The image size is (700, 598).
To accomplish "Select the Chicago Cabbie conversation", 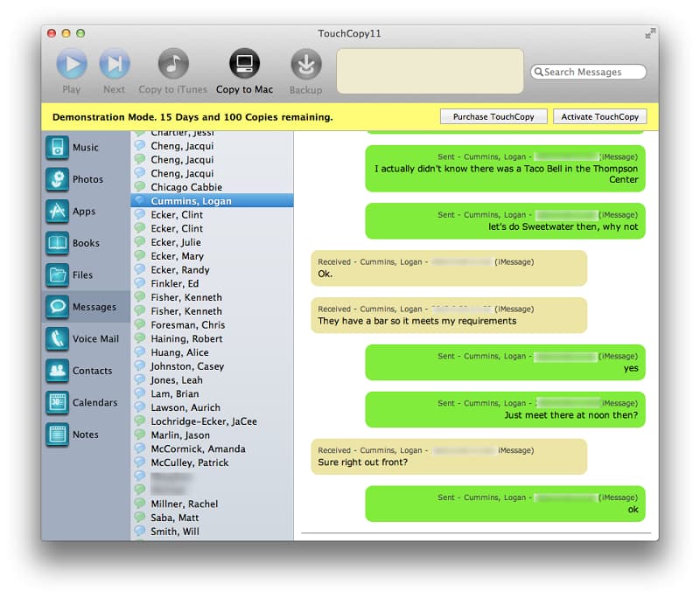I will click(x=212, y=187).
